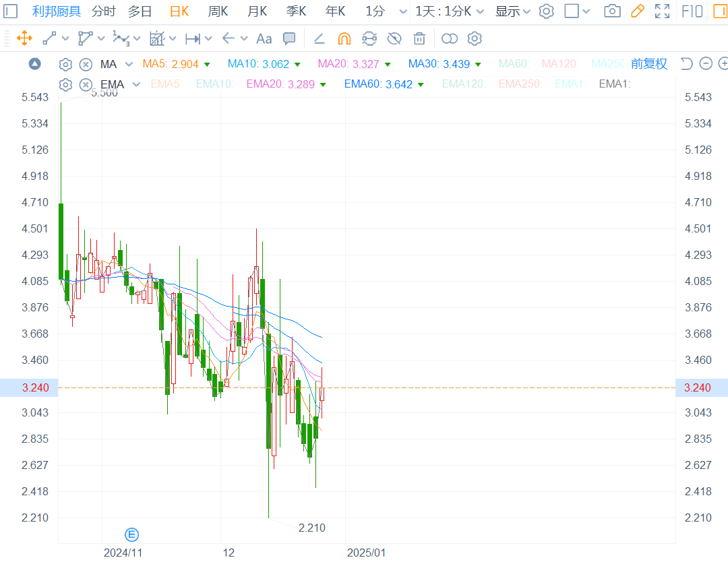
Task: Expand arrow tool options
Action: (x=244, y=38)
